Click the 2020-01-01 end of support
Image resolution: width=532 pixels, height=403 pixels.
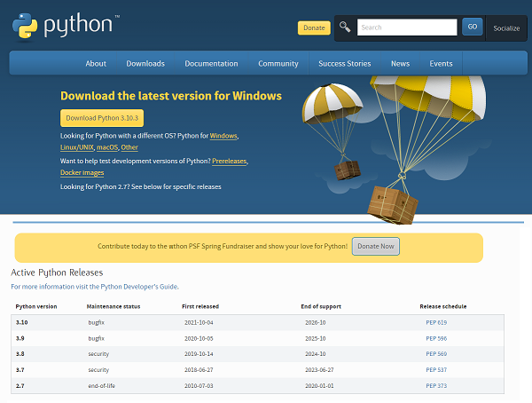click(x=319, y=385)
